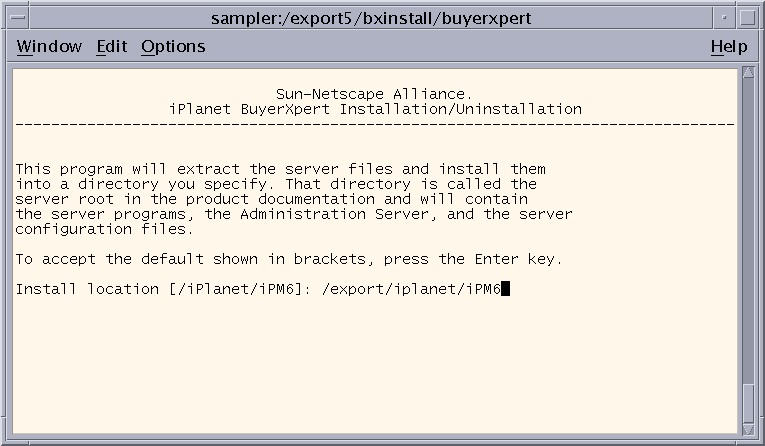Click the typed path /export/iplanet/iPM6
Image resolution: width=765 pixels, height=446 pixels.
411,289
